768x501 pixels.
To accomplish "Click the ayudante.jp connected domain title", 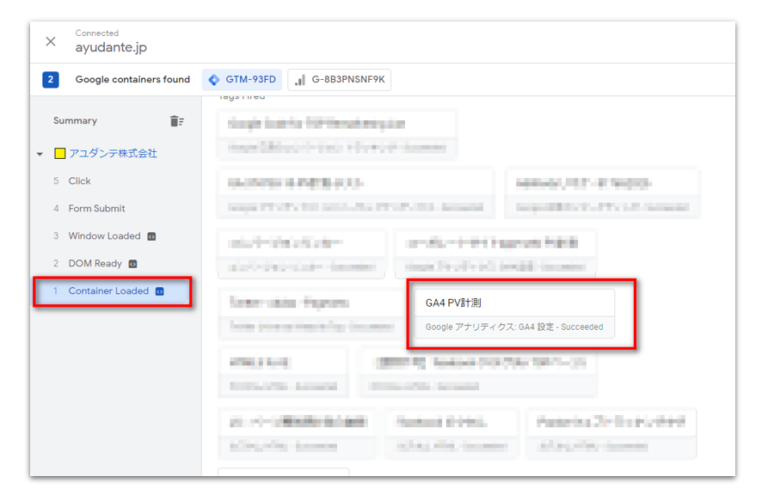I will click(x=111, y=48).
